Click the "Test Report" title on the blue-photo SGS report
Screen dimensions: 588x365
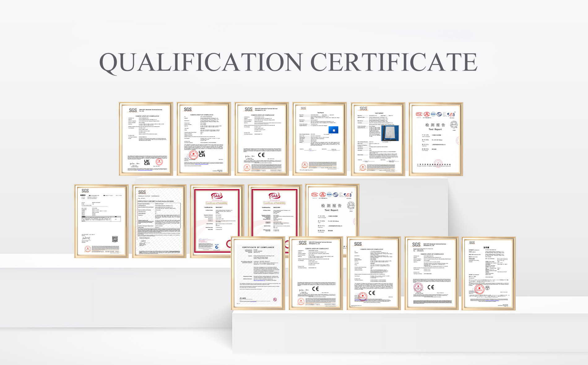coord(320,113)
